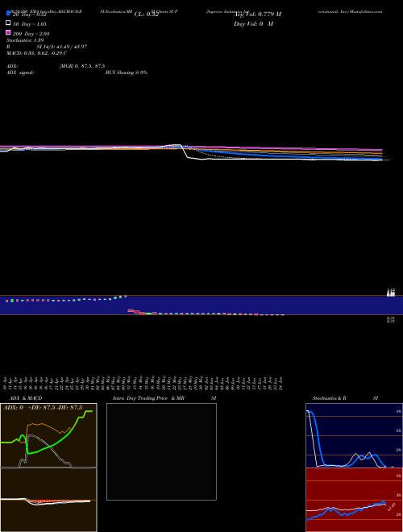Click the 0.31 price axis label

391,320
